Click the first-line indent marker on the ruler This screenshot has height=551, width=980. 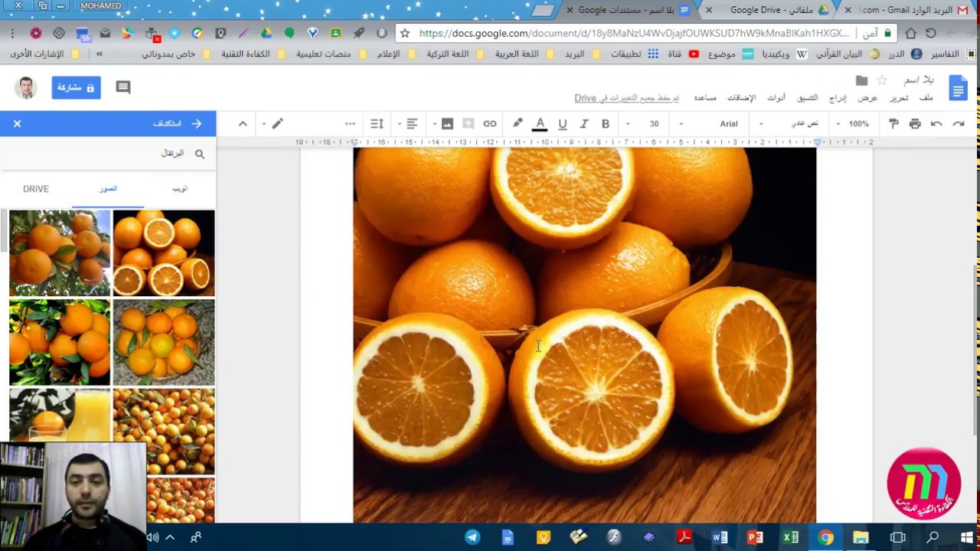click(818, 141)
